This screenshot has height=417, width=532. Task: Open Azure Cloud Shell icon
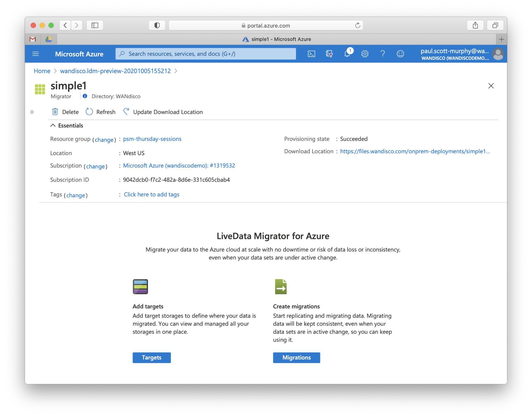coord(311,54)
